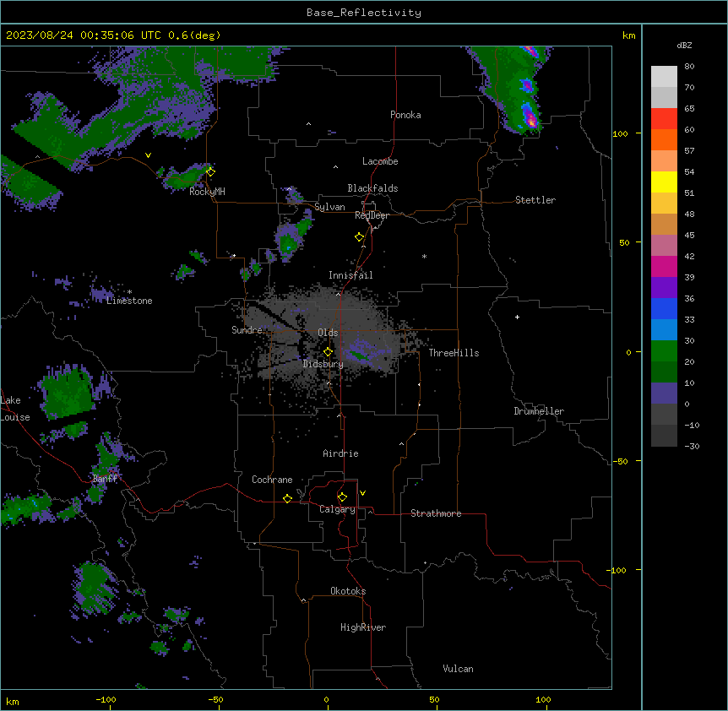Viewport: 728px width, 711px height.
Task: Click the 80 value in the dBZ legend
Action: point(689,67)
